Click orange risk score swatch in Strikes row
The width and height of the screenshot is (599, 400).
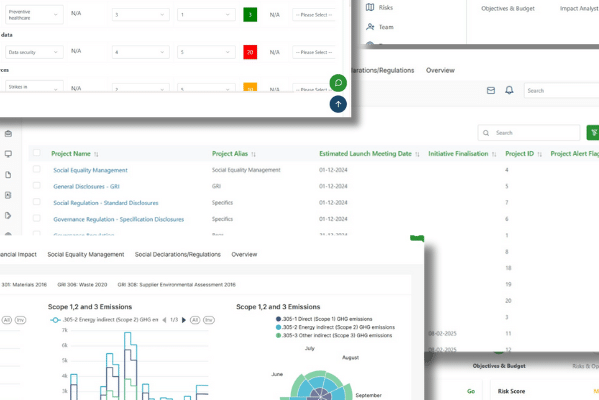point(250,87)
